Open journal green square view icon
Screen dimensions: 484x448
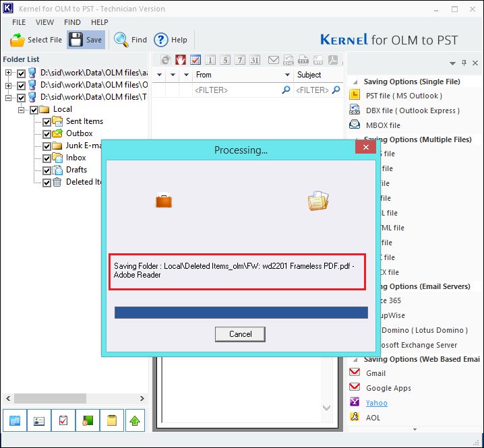click(88, 420)
